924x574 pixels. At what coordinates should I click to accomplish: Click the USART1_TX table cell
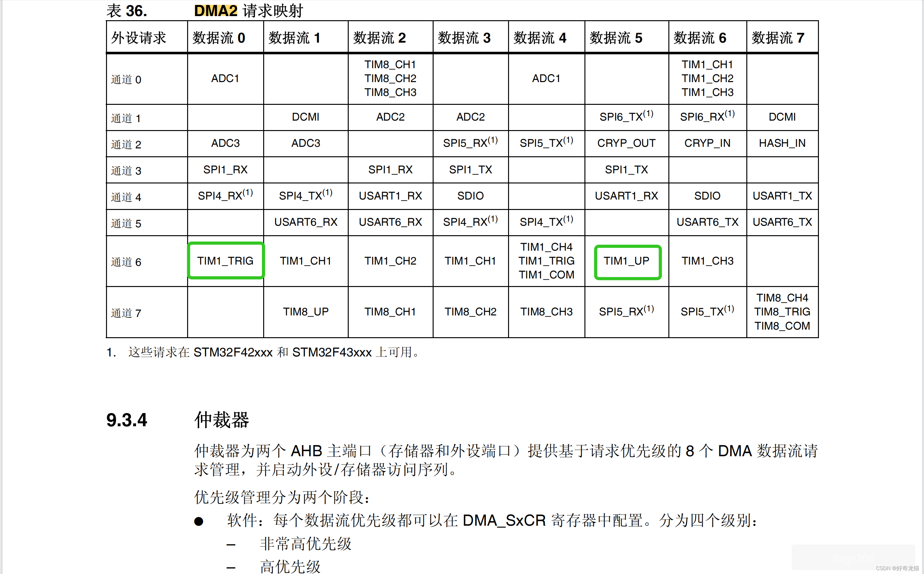[782, 196]
